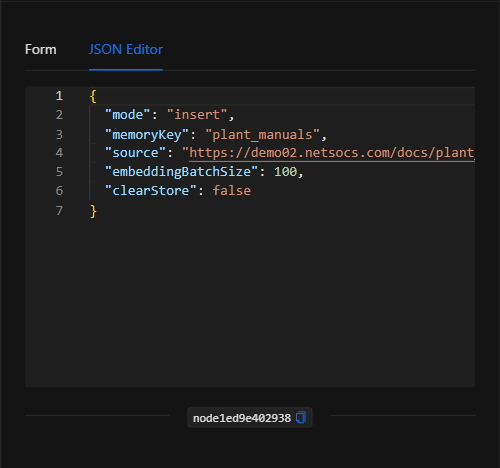Open the demo02.netsocs.com source URL link

click(x=332, y=153)
